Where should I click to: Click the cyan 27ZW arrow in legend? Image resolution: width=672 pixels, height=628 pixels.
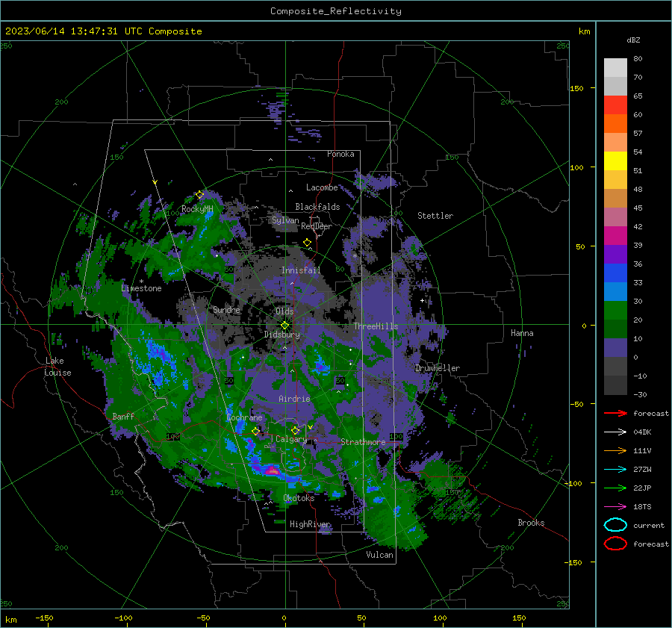tap(615, 470)
